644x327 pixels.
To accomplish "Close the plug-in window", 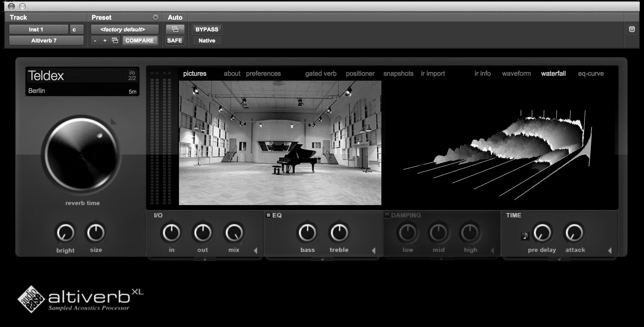I will (11, 6).
